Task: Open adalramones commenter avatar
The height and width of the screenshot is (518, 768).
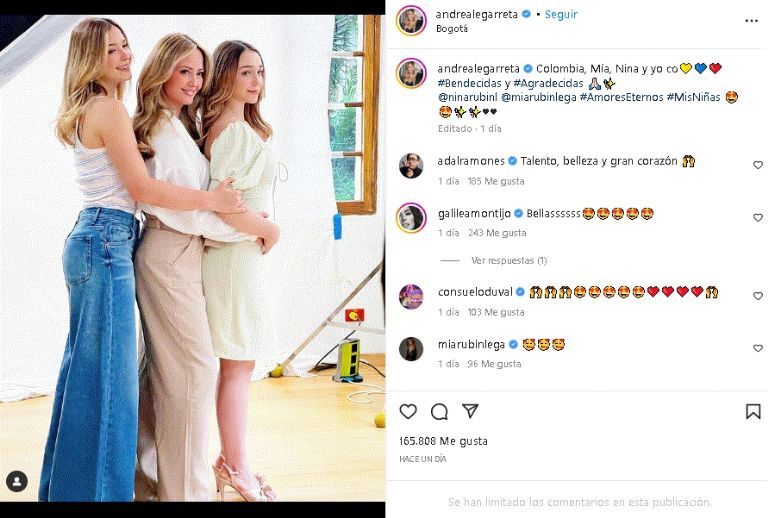Action: coord(411,165)
